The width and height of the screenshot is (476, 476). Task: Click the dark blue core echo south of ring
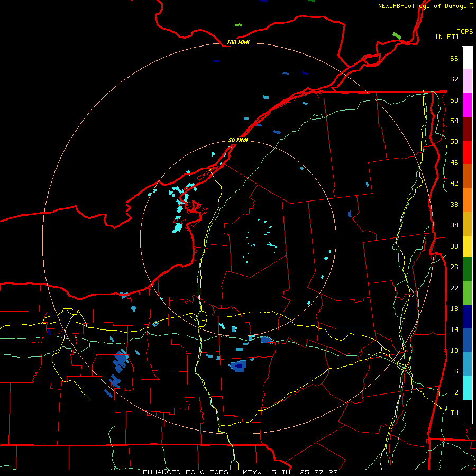[239, 367]
